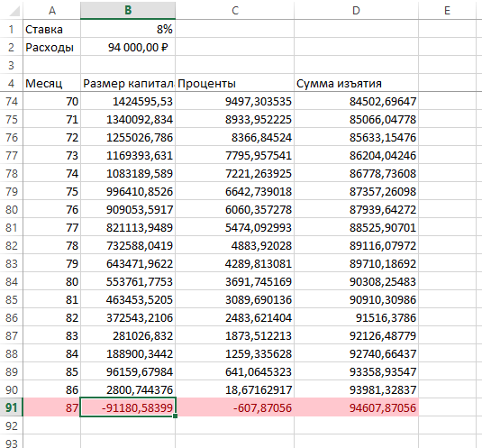Click cell containing 94607,87056
The image size is (482, 448).
point(356,407)
